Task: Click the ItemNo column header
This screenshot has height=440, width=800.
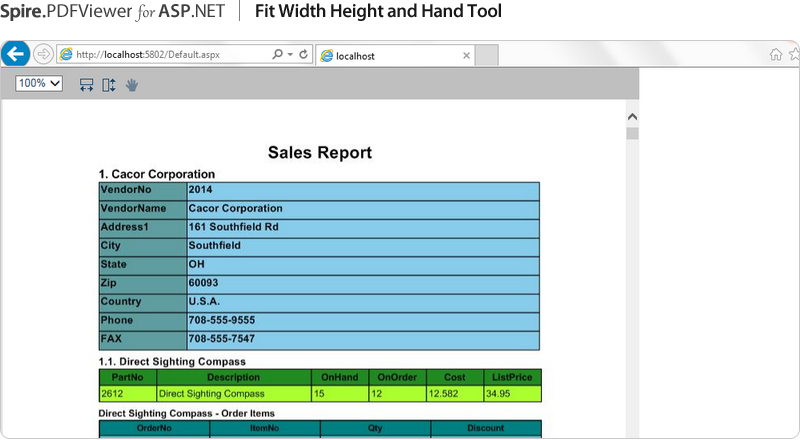Action: coord(265,428)
